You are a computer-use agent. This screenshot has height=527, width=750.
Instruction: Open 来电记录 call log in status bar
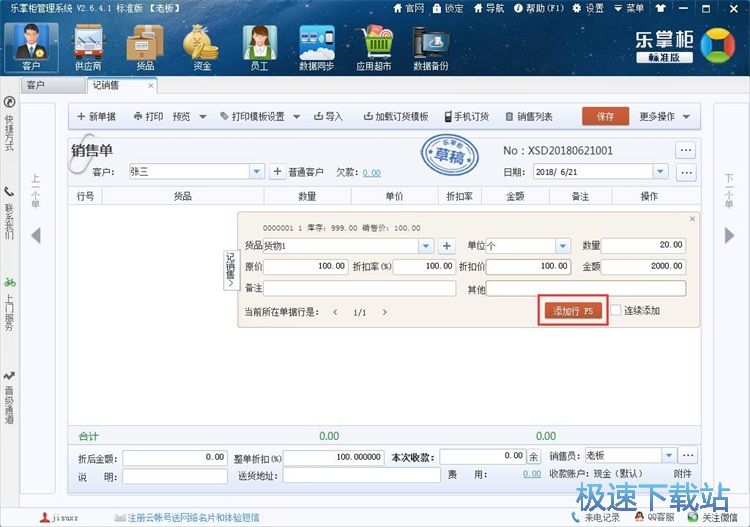(596, 517)
